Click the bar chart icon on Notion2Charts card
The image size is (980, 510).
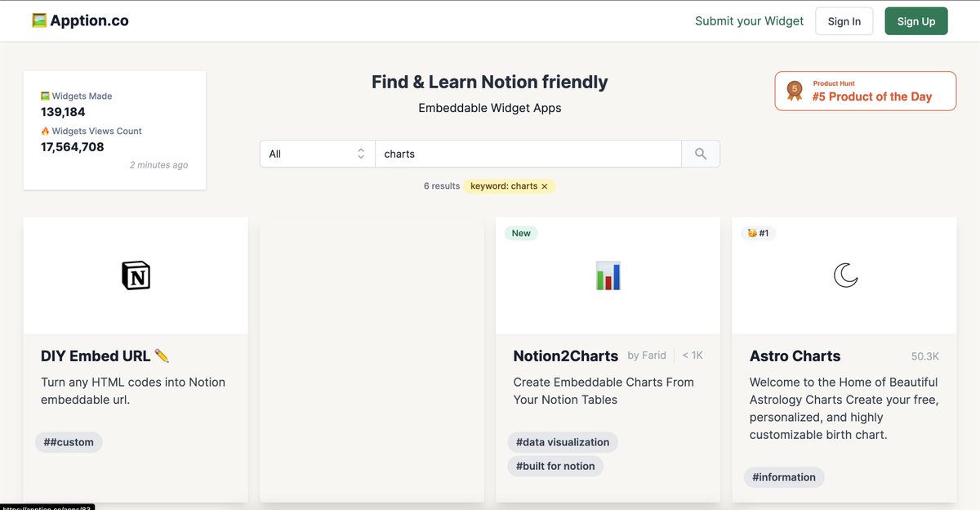(x=608, y=275)
